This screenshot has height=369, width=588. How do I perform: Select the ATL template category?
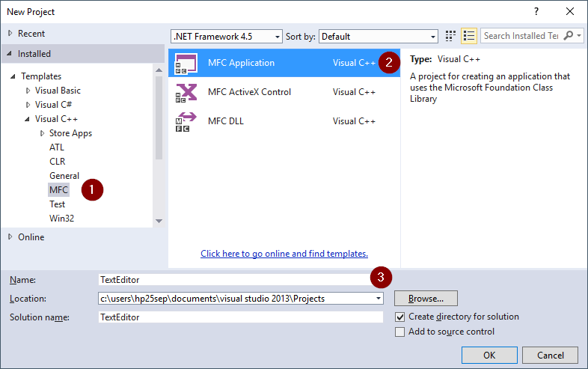(x=57, y=147)
